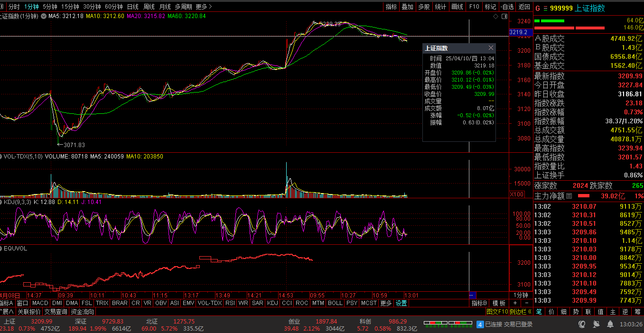Switch to the 日线 daily chart
Viewport: 644px width, 333px height.
pyautogui.click(x=133, y=7)
